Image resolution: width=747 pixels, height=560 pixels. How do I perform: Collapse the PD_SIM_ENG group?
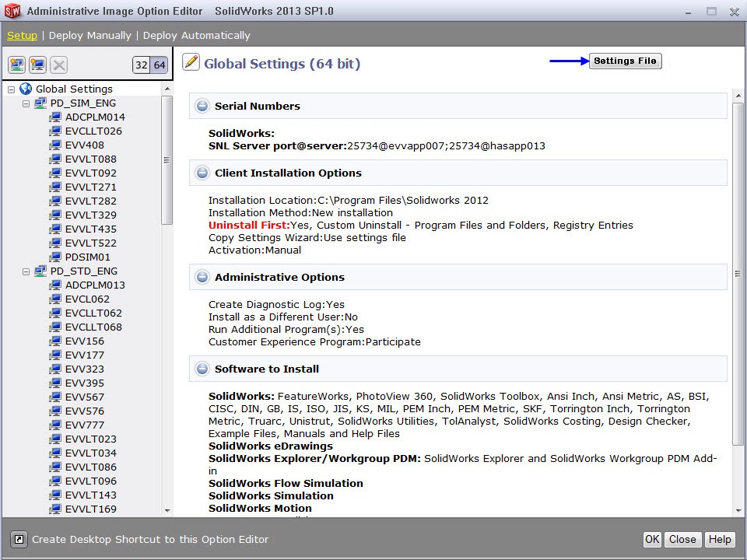pos(26,103)
